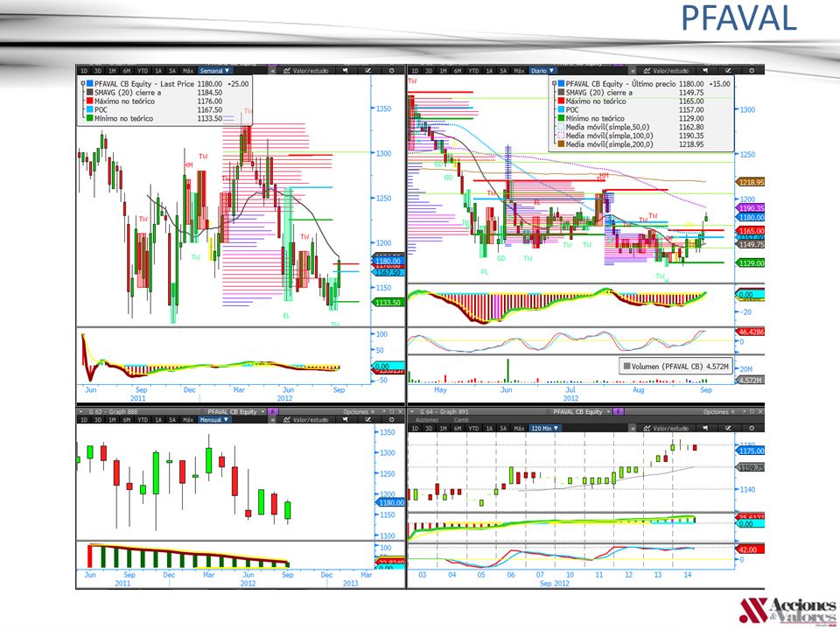Collapse the panel arrow in 120 Min chart toolbar
840x630 pixels.
[x=633, y=428]
